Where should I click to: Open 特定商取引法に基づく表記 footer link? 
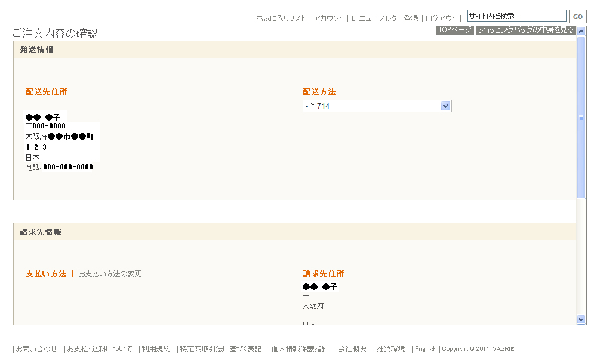click(220, 348)
